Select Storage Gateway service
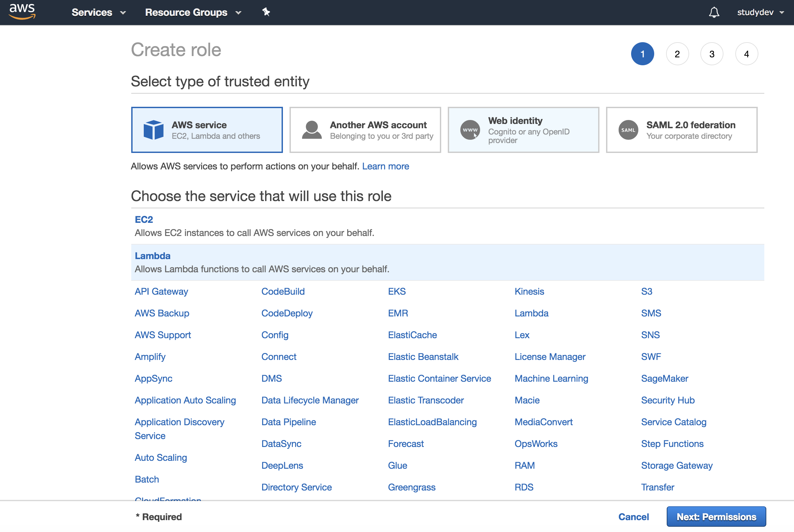794x532 pixels. pyautogui.click(x=677, y=465)
